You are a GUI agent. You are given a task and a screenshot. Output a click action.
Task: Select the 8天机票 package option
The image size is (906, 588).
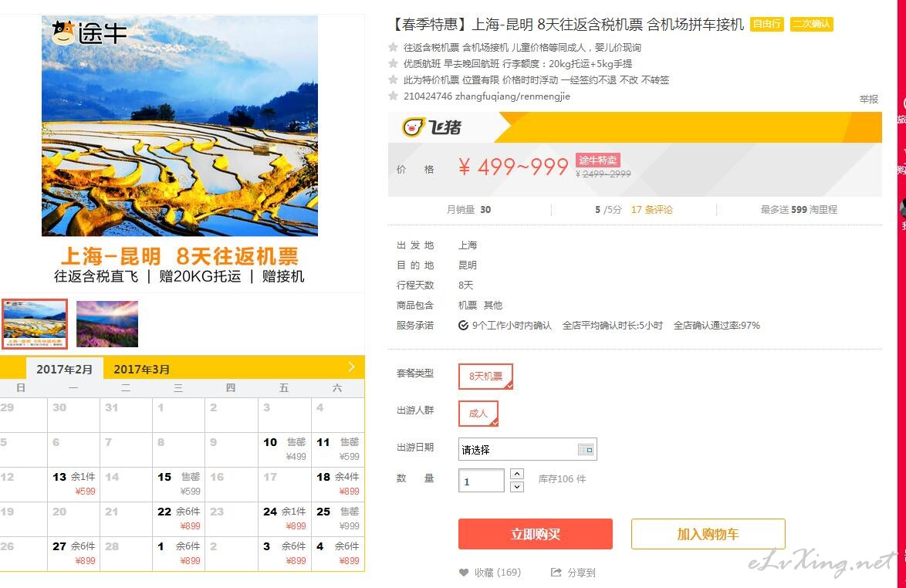(485, 376)
